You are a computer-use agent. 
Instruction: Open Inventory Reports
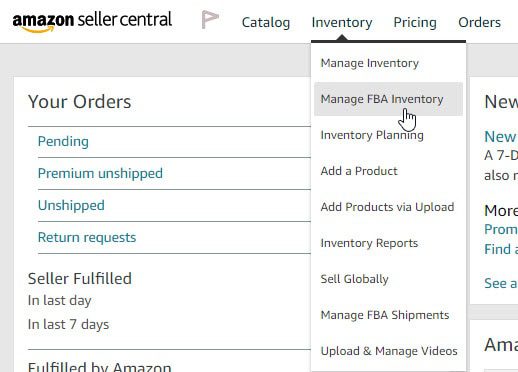tap(369, 243)
